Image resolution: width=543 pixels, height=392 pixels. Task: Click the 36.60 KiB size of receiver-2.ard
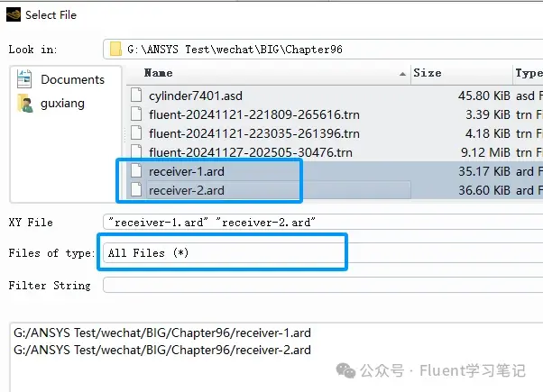[x=484, y=190]
